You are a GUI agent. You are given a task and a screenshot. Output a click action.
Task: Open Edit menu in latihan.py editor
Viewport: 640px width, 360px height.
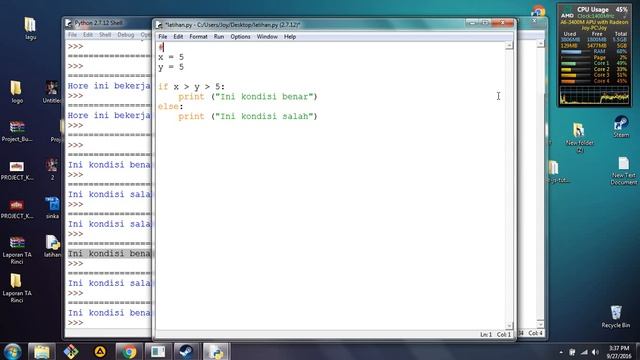(x=178, y=37)
